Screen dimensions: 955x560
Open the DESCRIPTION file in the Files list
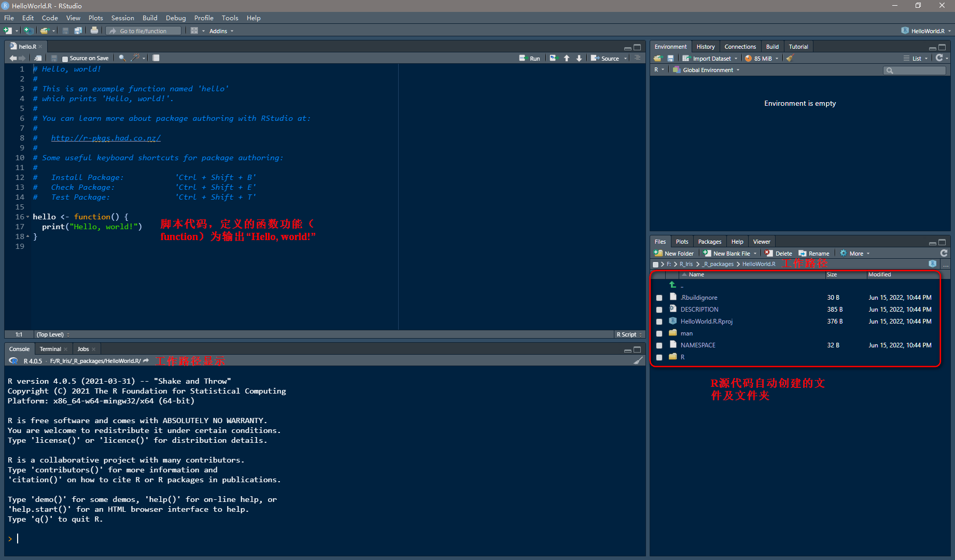point(699,310)
